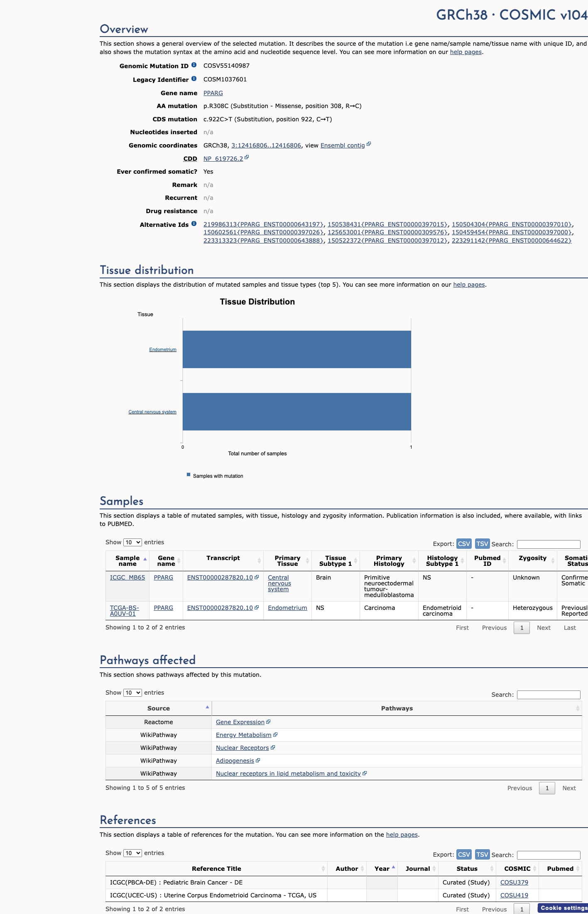Click page 1 in Pathways pagination
The image size is (588, 914).
tap(547, 788)
